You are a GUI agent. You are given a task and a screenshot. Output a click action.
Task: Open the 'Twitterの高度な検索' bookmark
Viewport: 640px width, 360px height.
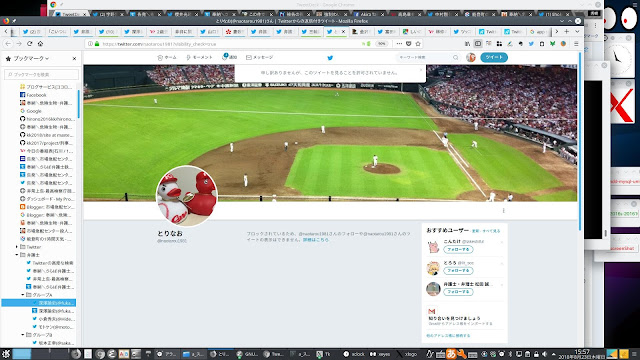tap(49, 263)
